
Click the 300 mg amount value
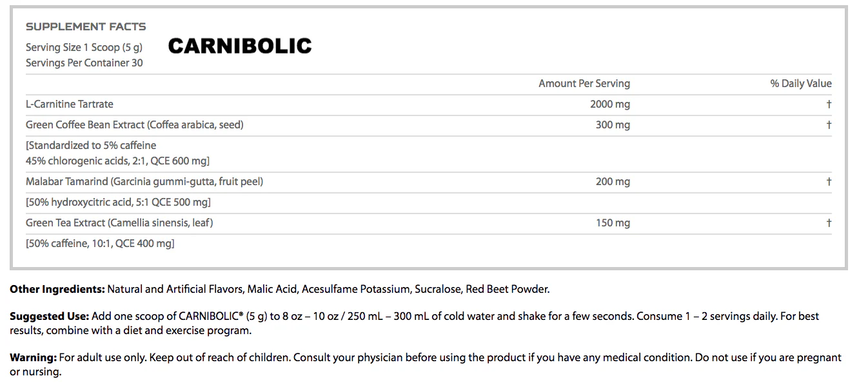[613, 124]
